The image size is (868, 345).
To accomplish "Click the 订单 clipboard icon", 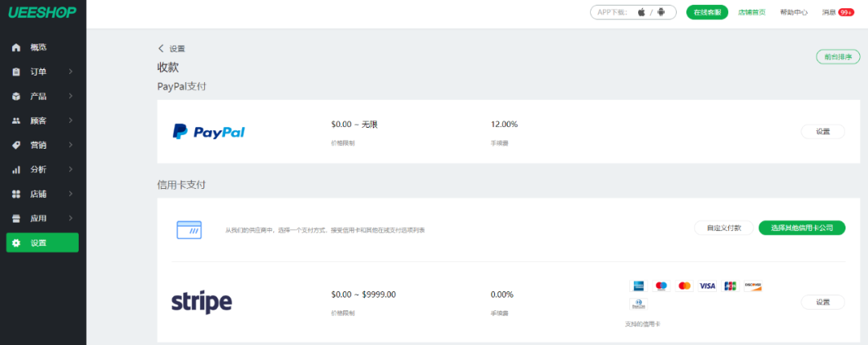I will (16, 72).
